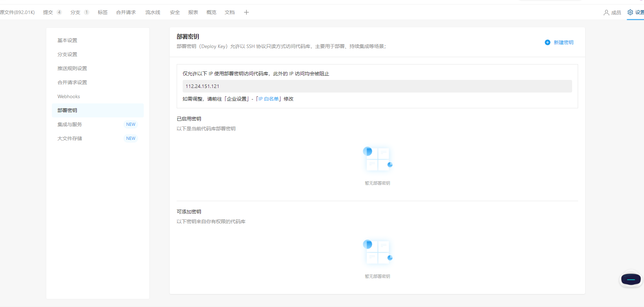Click the plus icon next to 新建密钥
This screenshot has height=307, width=644.
[547, 42]
